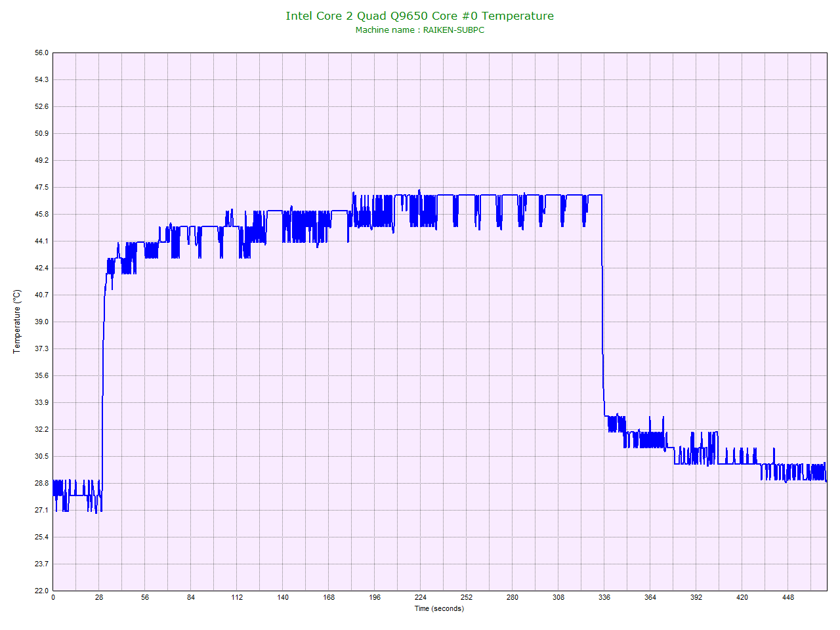
Task: Click the 448 time axis tick label
Action: pyautogui.click(x=788, y=597)
